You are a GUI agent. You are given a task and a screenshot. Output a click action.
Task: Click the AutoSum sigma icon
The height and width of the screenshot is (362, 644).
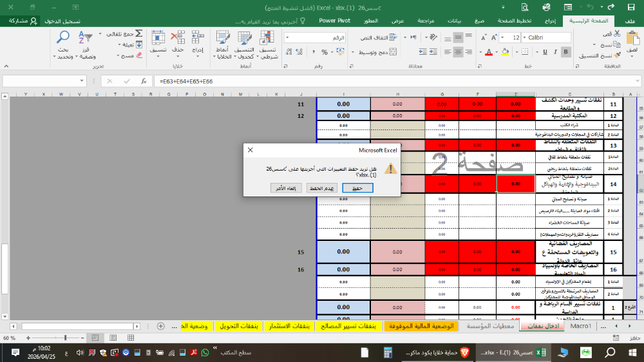pyautogui.click(x=139, y=33)
